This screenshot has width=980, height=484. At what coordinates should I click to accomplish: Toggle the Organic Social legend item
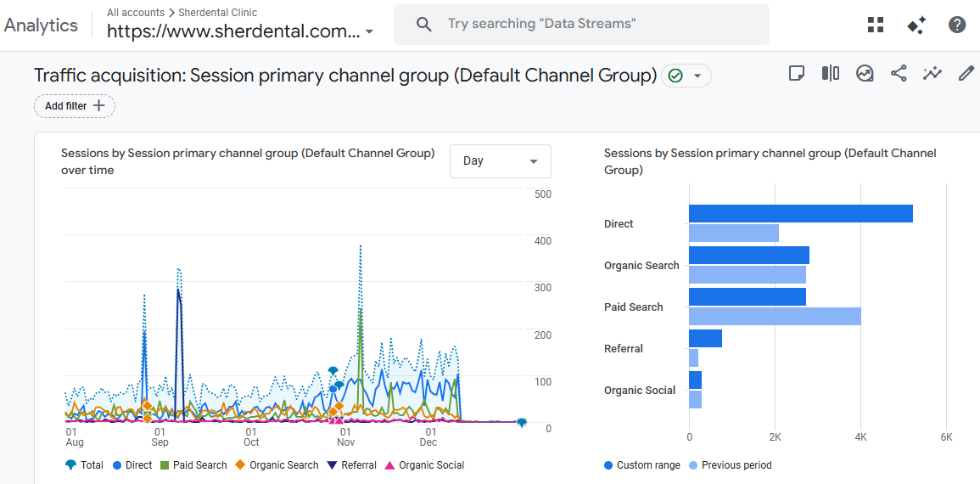[x=424, y=465]
